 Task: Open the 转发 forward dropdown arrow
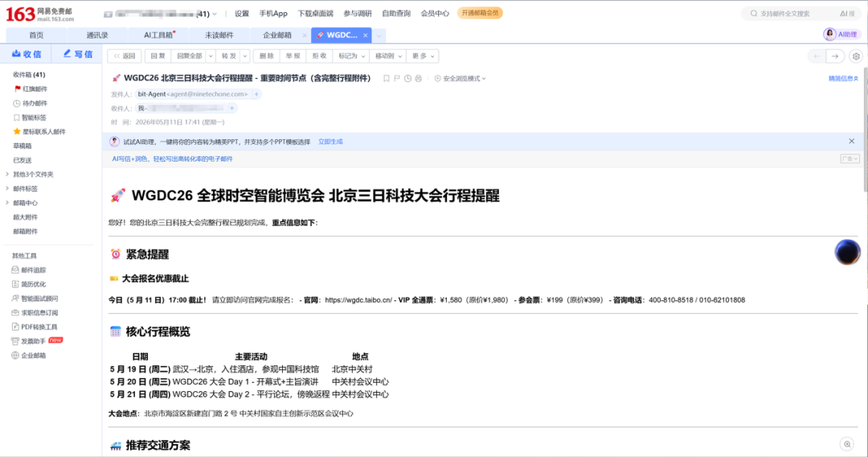point(244,56)
